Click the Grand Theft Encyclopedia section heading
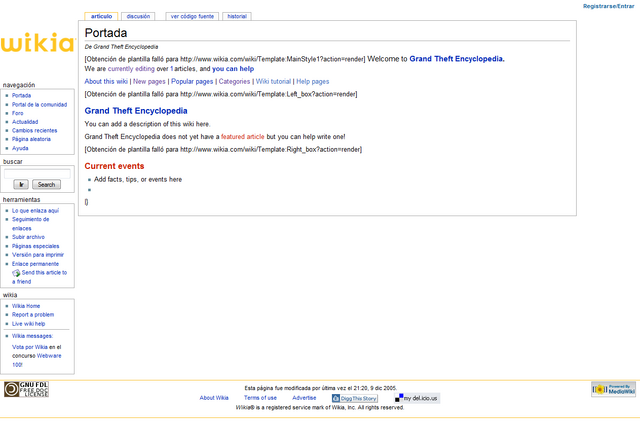Image resolution: width=640 pixels, height=421 pixels. (136, 111)
